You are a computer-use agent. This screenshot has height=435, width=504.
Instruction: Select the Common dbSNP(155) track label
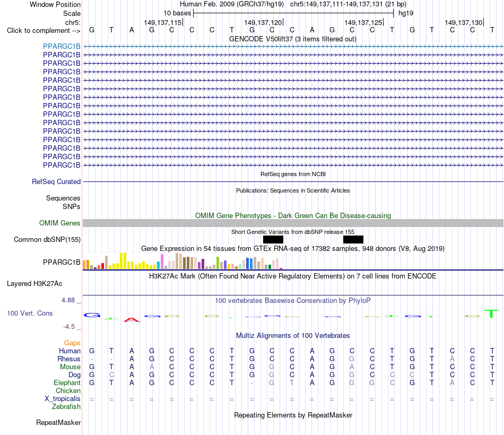point(47,240)
